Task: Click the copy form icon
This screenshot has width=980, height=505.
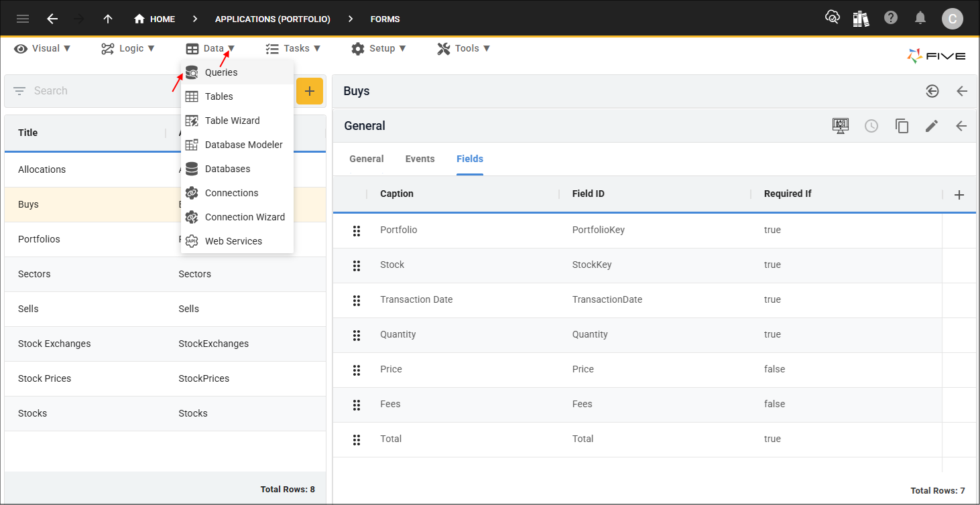Action: 902,126
